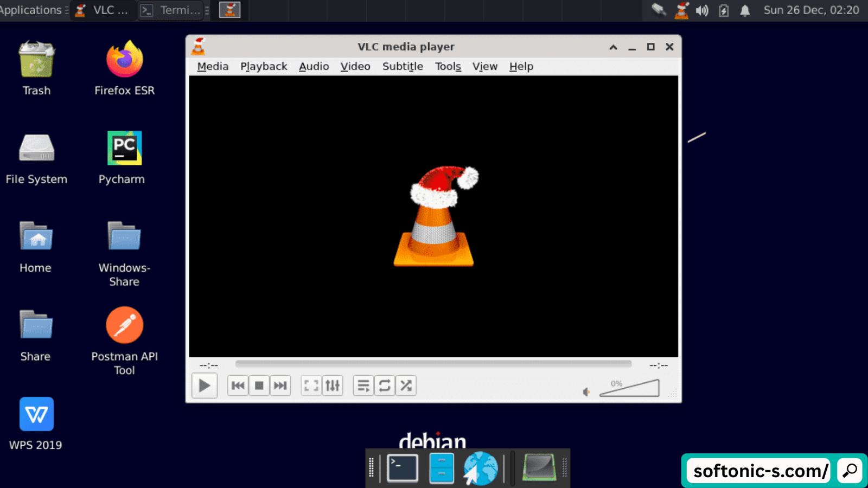Open the Trash desktop icon
868x488 pixels.
click(x=36, y=68)
